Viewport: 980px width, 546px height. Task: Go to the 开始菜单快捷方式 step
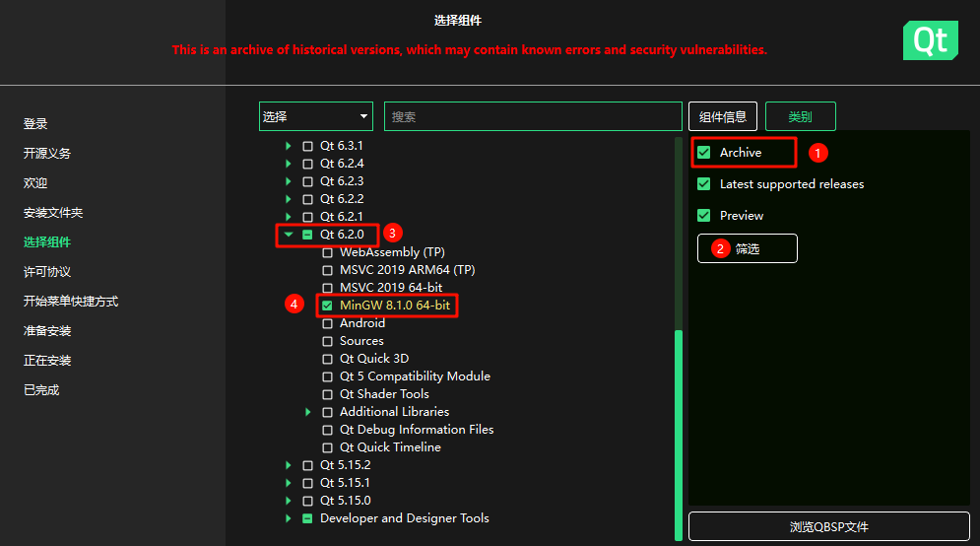pos(71,302)
